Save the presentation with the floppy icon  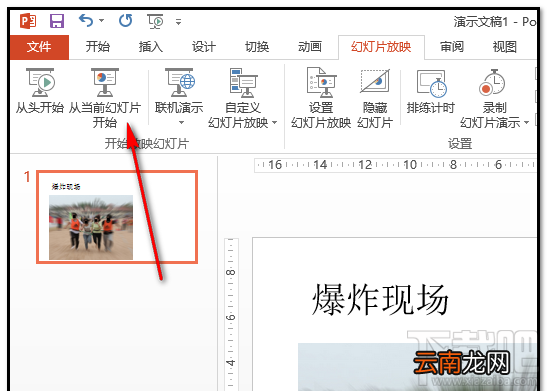pyautogui.click(x=57, y=21)
